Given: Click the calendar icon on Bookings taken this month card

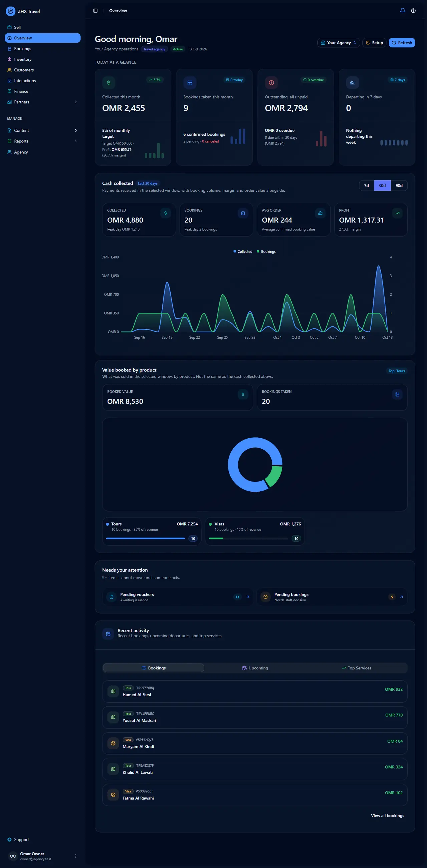Looking at the screenshot, I should [190, 82].
